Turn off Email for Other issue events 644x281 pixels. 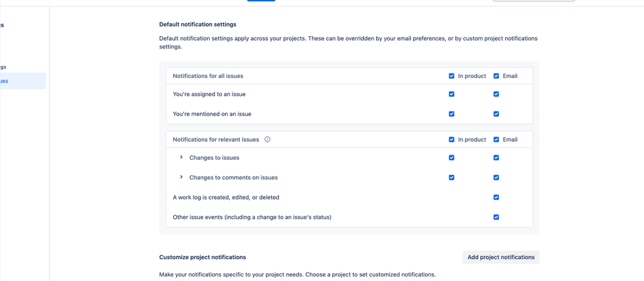[x=496, y=217]
